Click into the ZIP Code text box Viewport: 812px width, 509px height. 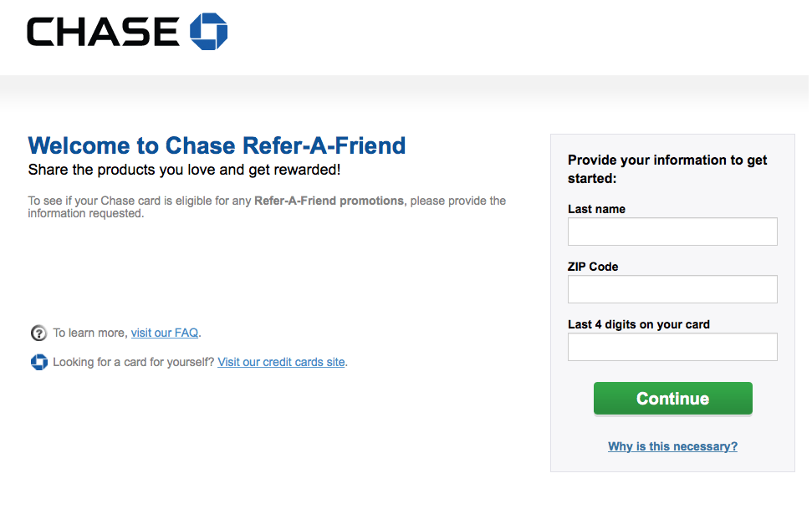672,289
